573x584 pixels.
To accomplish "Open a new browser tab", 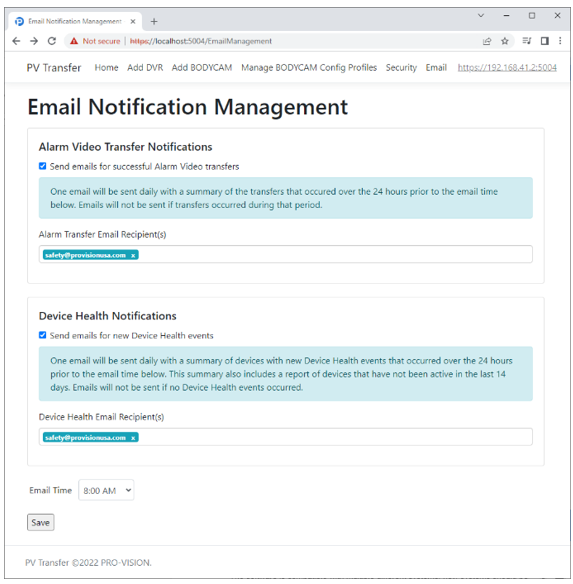I will pos(154,21).
